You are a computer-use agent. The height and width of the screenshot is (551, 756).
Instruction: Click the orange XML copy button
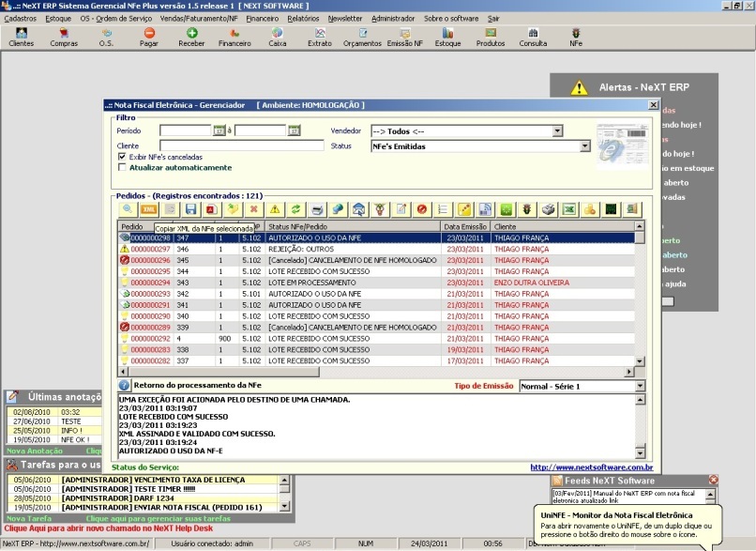149,209
